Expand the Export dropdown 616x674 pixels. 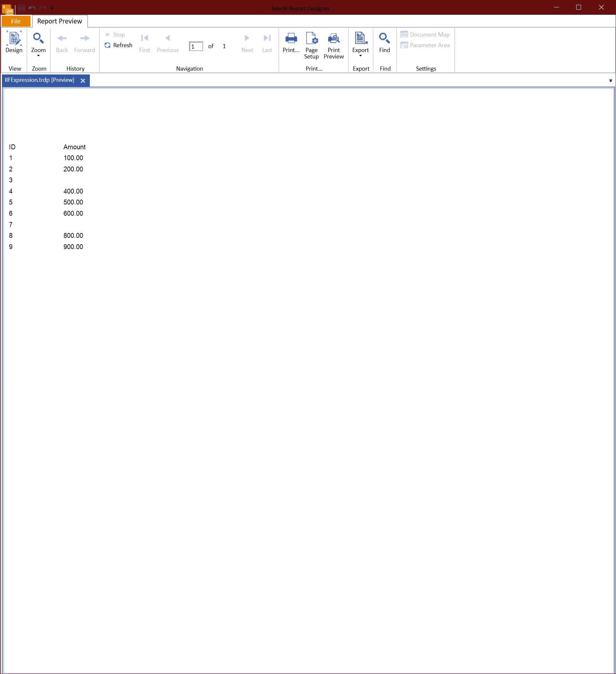click(360, 44)
